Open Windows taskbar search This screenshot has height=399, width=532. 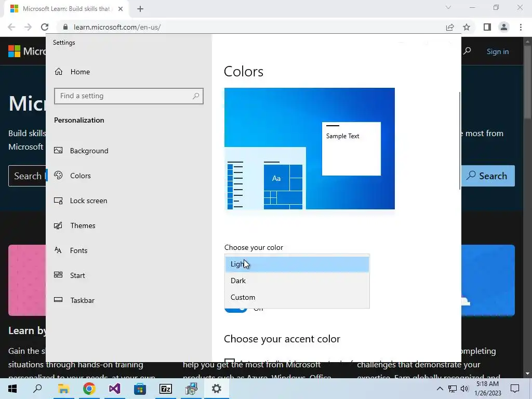tap(37, 389)
